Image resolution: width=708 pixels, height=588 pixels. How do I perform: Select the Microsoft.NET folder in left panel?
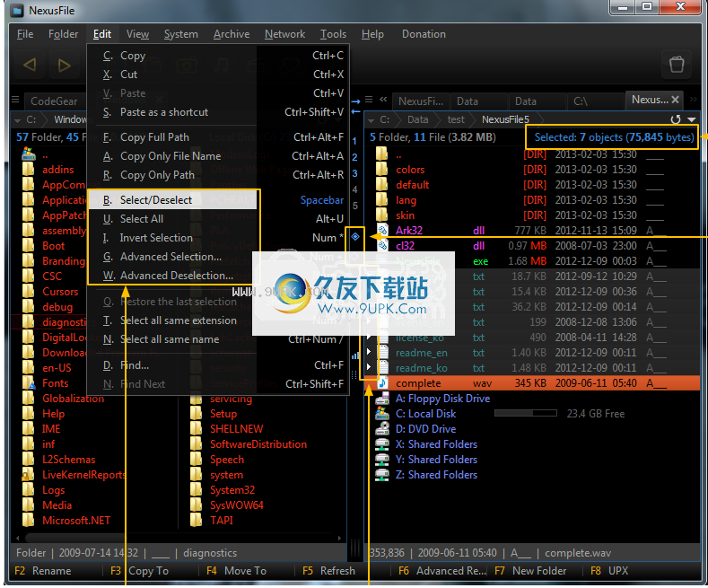(76, 521)
